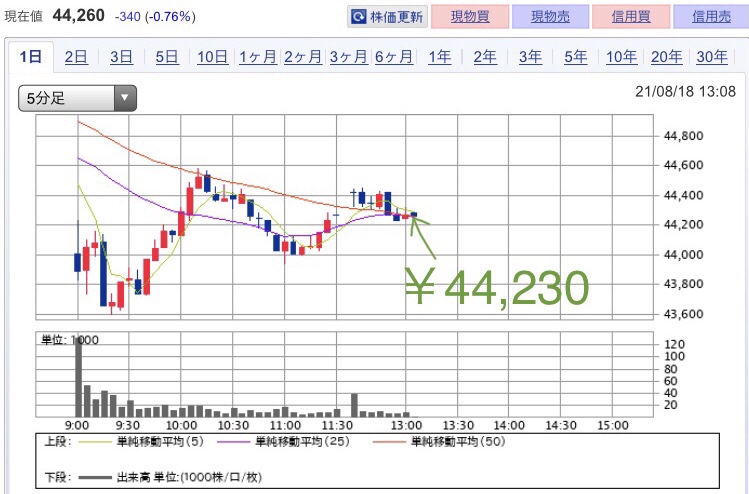
Task: Open the 10年 chart tab
Action: pos(621,57)
